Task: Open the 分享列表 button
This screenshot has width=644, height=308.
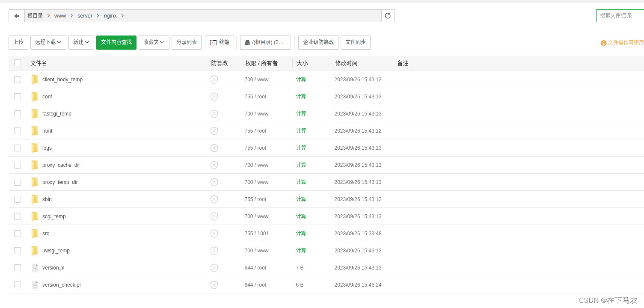Action: coord(187,42)
